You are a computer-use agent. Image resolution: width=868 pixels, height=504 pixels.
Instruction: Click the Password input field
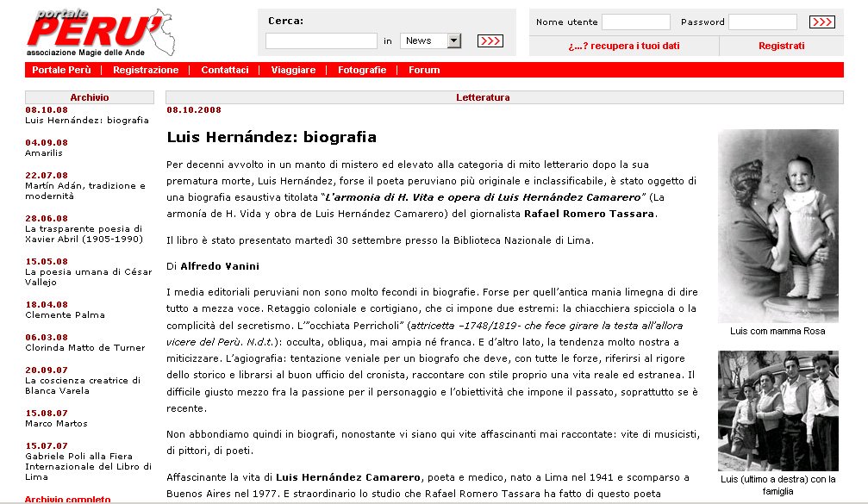pos(762,22)
